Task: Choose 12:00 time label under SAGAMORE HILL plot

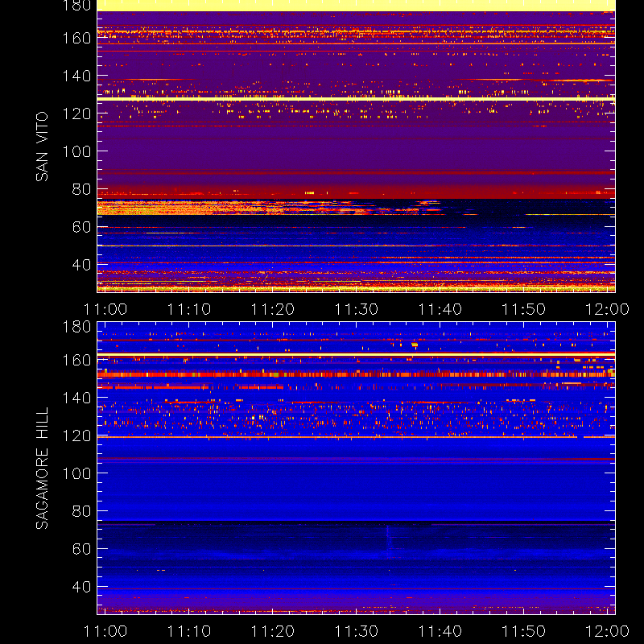Action: point(607,631)
